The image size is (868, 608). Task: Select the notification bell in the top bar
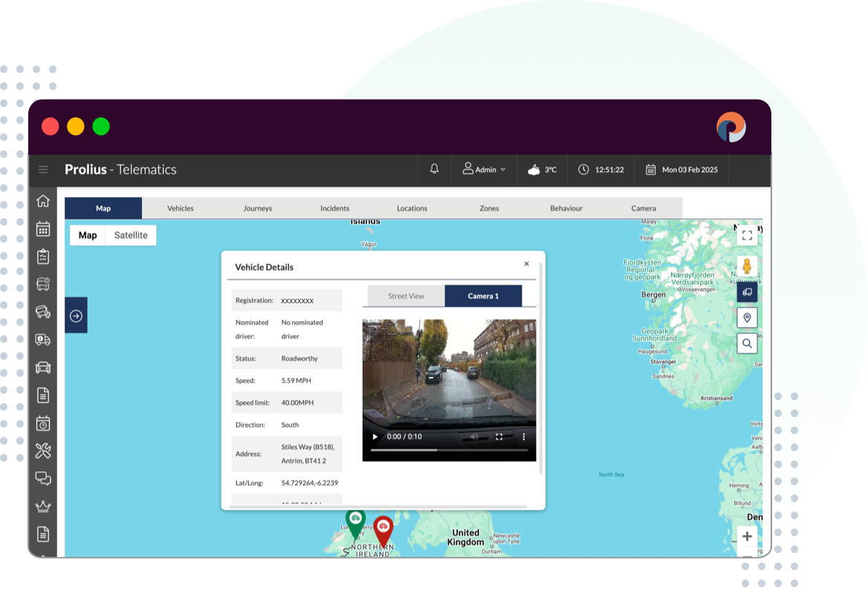click(433, 169)
